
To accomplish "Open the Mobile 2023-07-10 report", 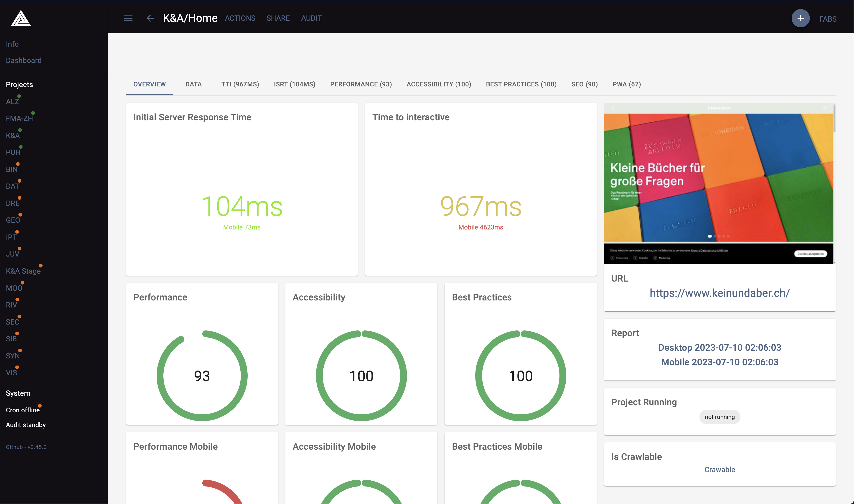I will [719, 362].
